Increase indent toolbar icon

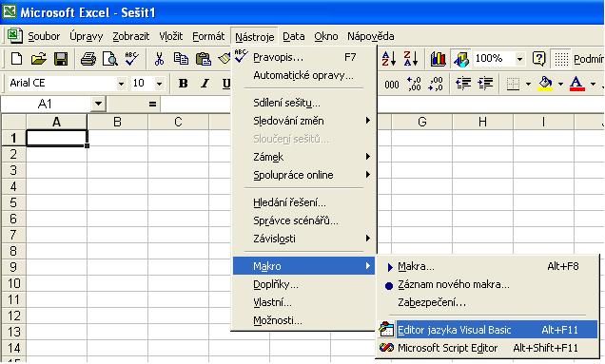pyautogui.click(x=485, y=83)
